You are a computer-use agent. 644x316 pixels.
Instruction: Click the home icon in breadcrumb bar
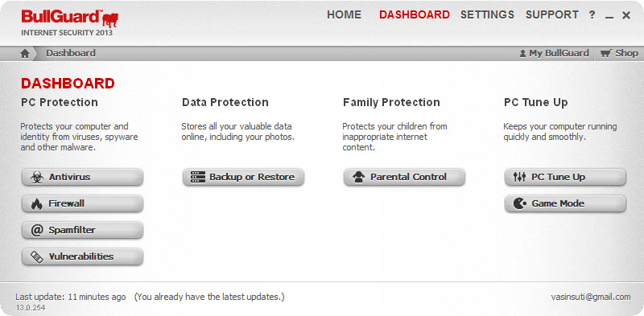click(25, 53)
